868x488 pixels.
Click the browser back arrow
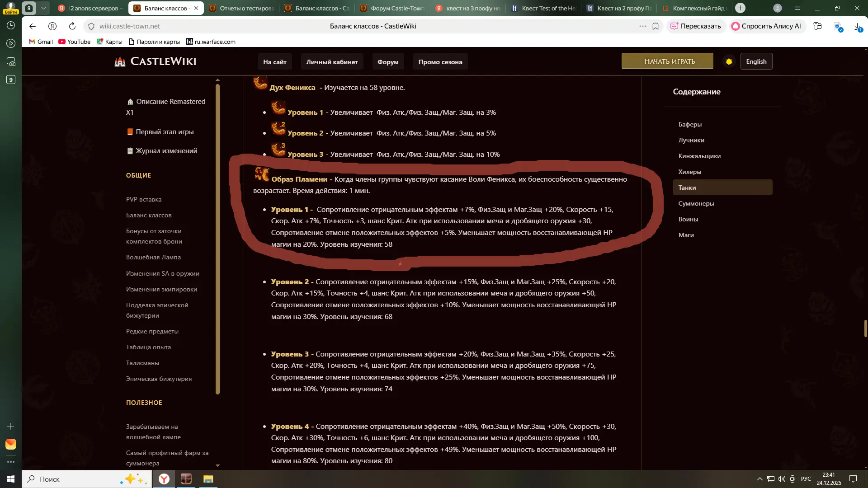tap(33, 26)
